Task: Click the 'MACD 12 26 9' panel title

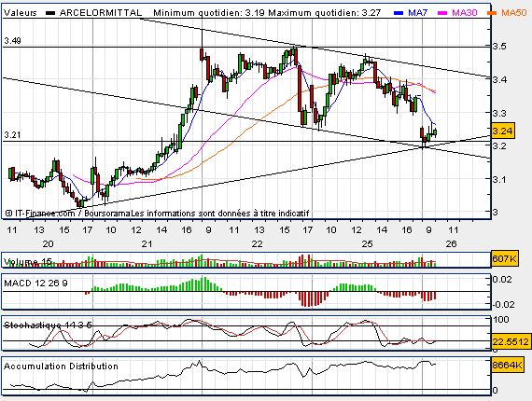Action: coord(35,283)
